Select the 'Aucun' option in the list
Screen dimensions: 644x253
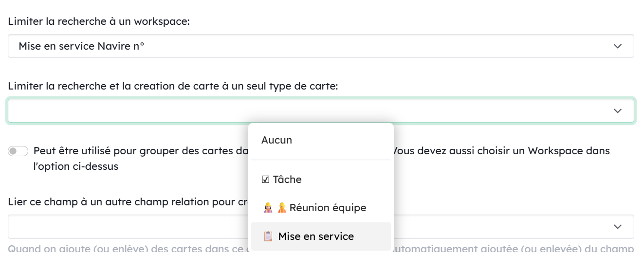coord(276,140)
